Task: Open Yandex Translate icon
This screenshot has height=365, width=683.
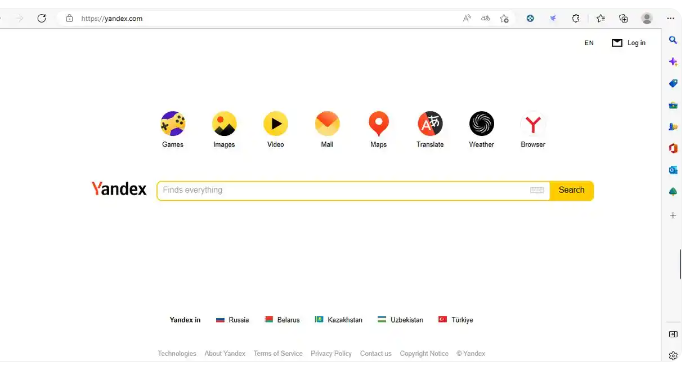Action: pos(430,123)
